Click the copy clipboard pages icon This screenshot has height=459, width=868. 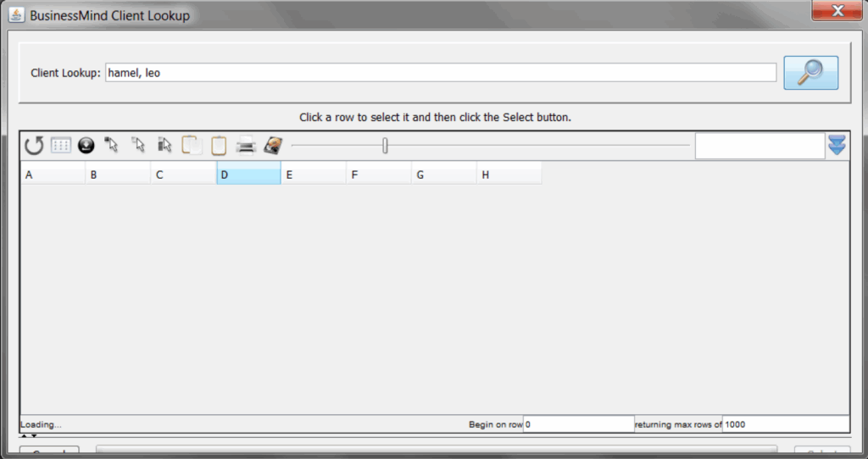pyautogui.click(x=192, y=145)
